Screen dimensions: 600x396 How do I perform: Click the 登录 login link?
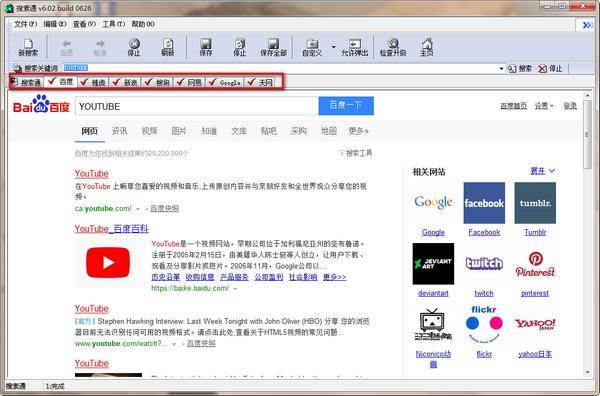point(570,106)
